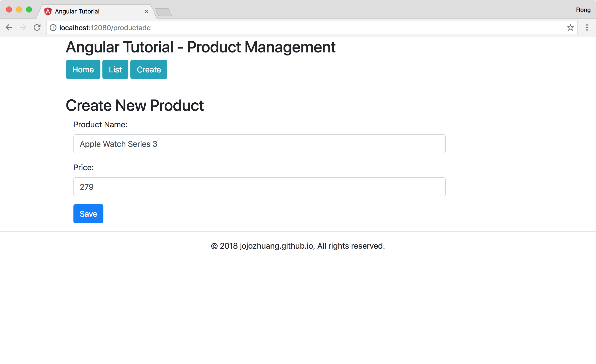Click the browser forward arrow
596x364 pixels.
pyautogui.click(x=23, y=27)
